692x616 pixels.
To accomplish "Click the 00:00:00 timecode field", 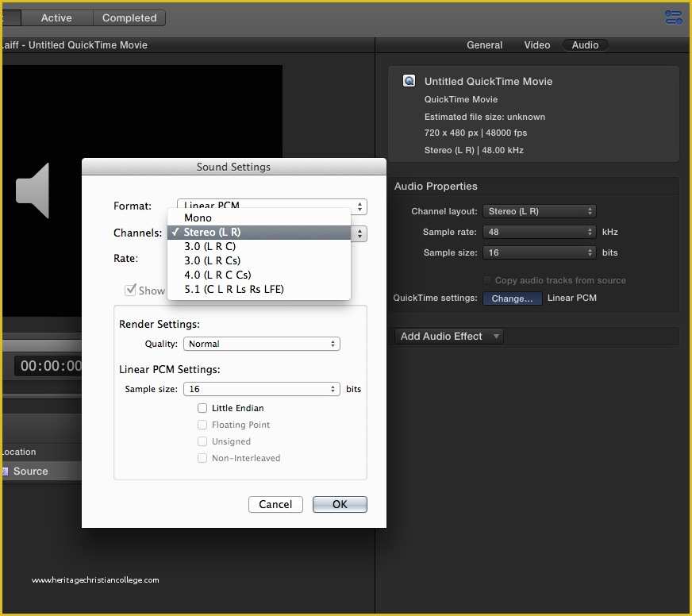I will [48, 366].
